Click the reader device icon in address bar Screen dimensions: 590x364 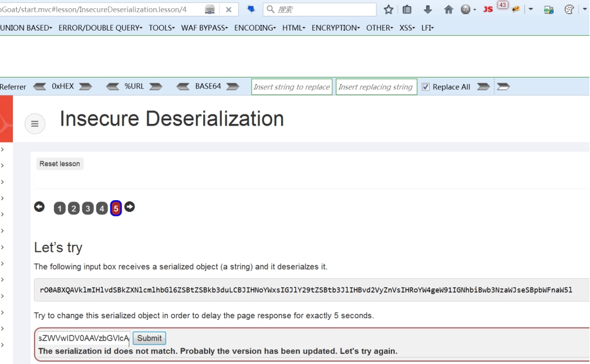(x=210, y=10)
